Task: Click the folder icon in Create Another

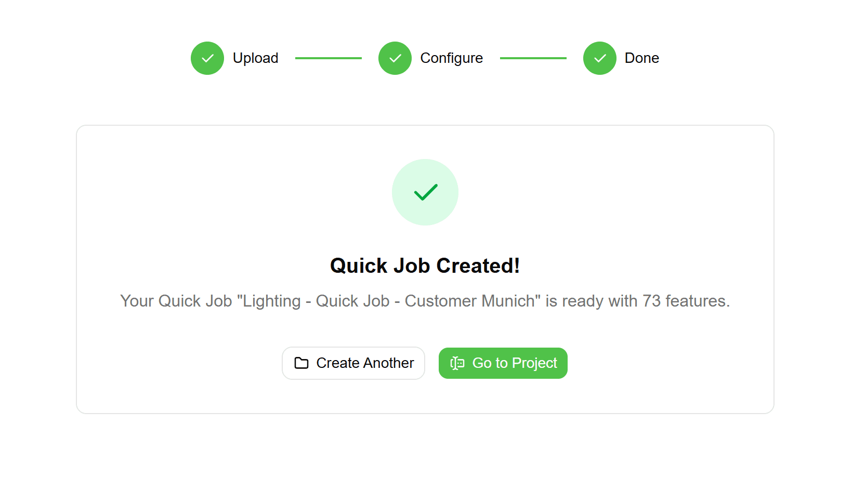Action: (301, 363)
